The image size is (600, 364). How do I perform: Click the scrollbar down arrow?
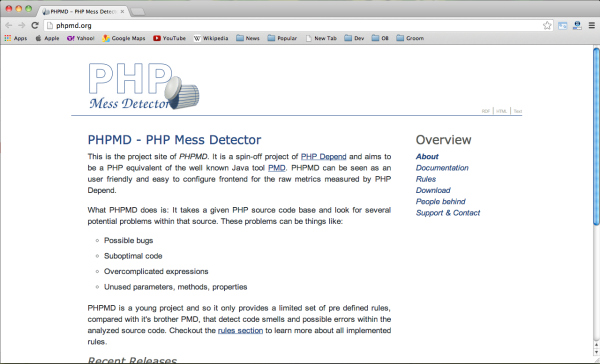[x=596, y=353]
